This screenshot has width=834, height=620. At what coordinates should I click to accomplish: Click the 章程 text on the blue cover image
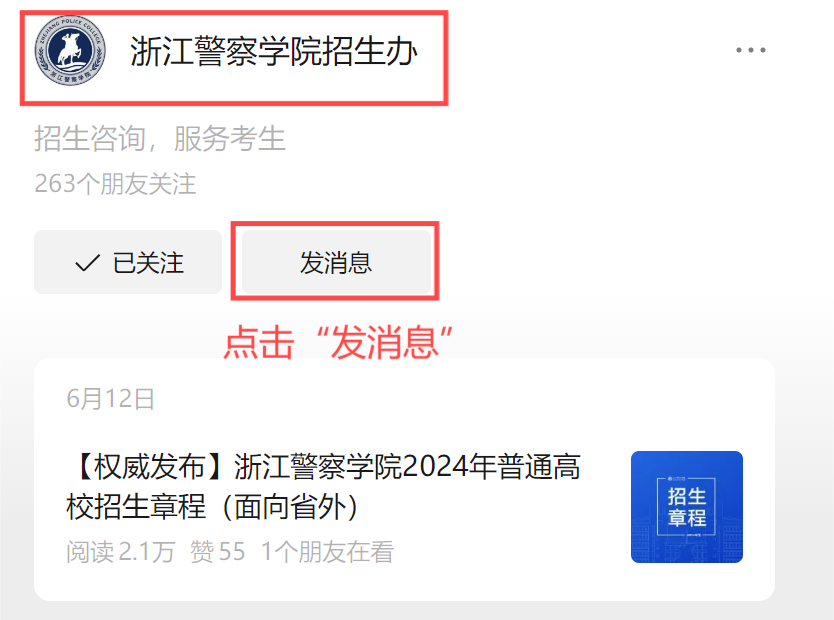[687, 517]
